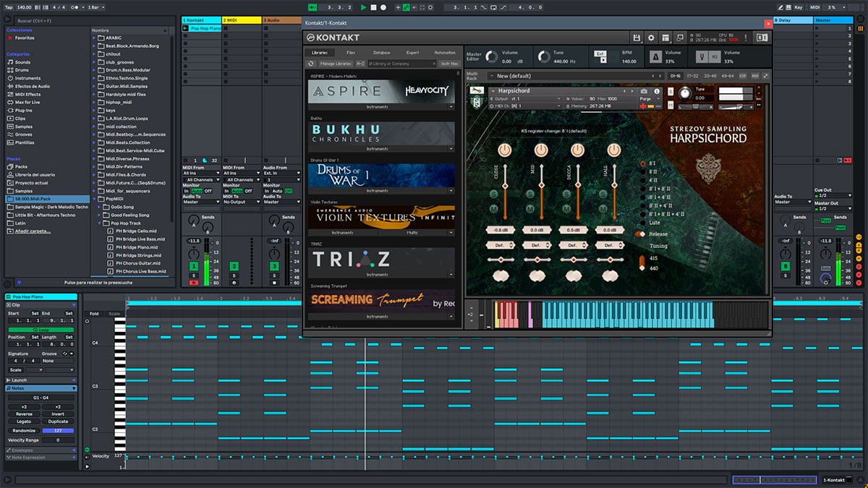Open the ASPIRE Instruments dropdown
The image size is (868, 488).
tap(381, 107)
